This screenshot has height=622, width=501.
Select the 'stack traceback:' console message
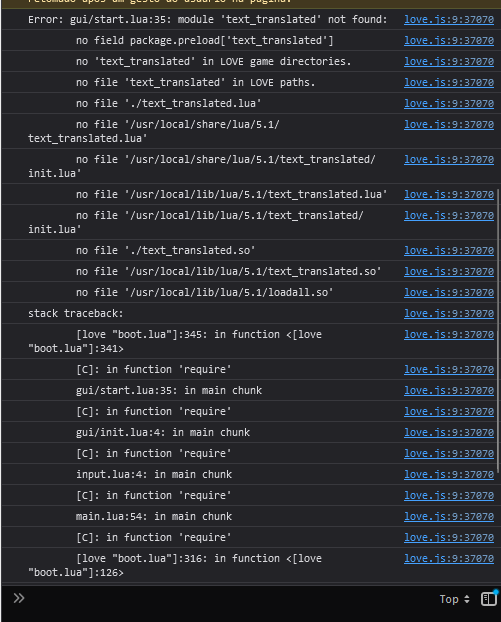pos(75,313)
